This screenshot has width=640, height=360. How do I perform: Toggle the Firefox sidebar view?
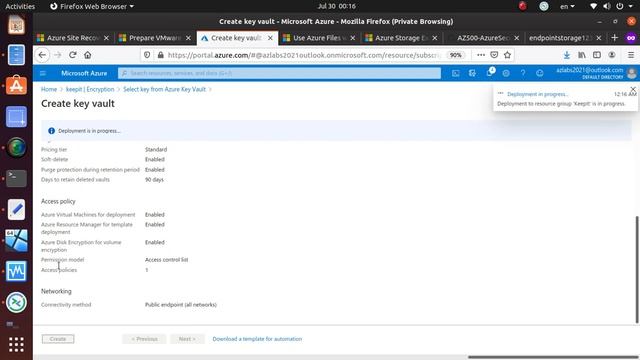point(597,55)
